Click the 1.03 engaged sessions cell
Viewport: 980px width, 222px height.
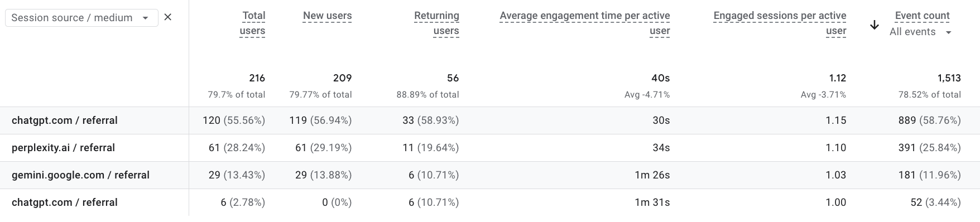point(835,175)
